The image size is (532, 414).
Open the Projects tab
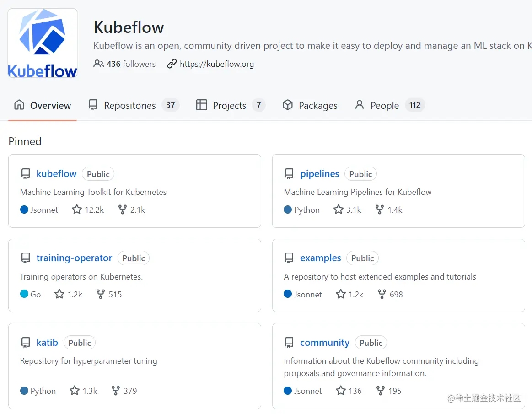click(230, 106)
